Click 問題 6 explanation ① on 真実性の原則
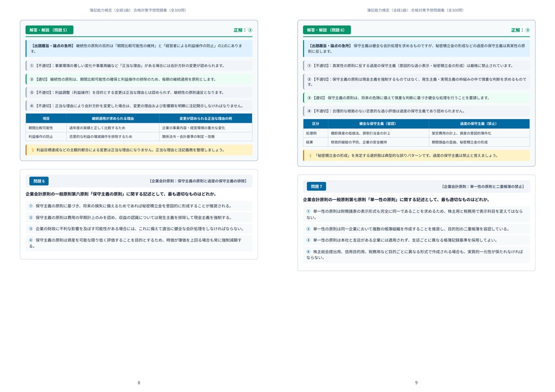This screenshot has width=555, height=392. (416, 66)
